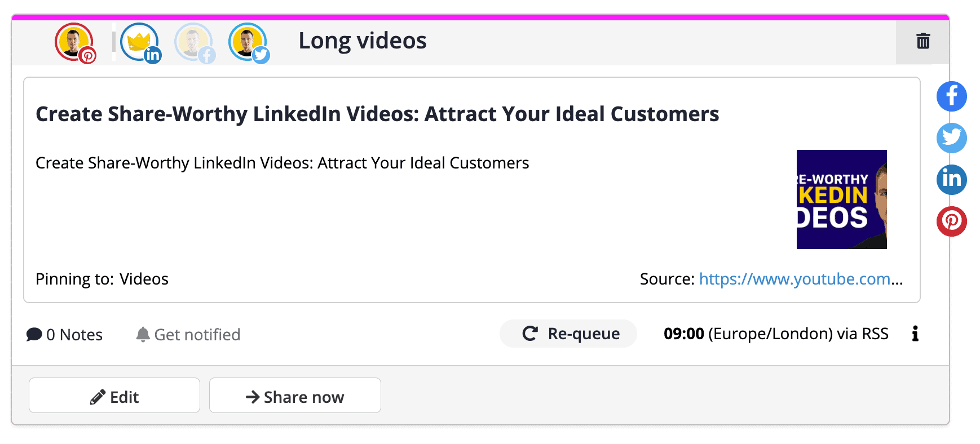Click the LinkedIn share icon on right
Image resolution: width=980 pixels, height=444 pixels.
click(x=951, y=180)
